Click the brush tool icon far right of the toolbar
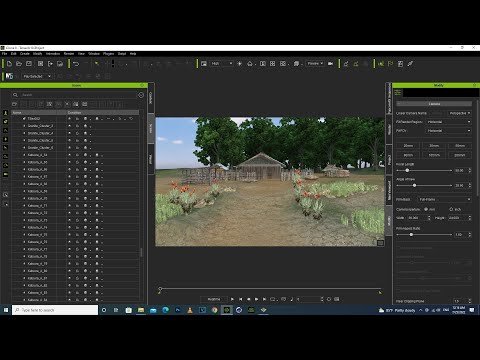Image resolution: width=480 pixels, height=360 pixels. 410,63
